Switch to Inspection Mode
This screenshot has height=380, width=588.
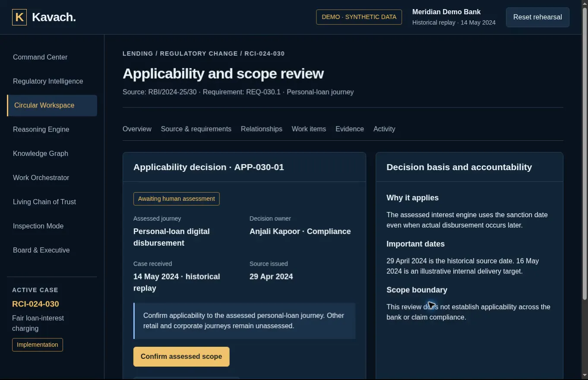[x=38, y=226]
